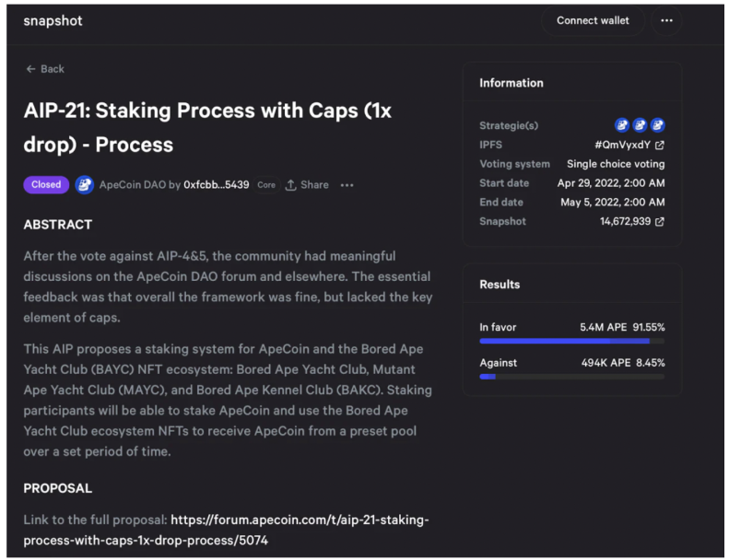Open the ApeCoin DAO avatar icon
This screenshot has height=560, width=729.
(84, 185)
